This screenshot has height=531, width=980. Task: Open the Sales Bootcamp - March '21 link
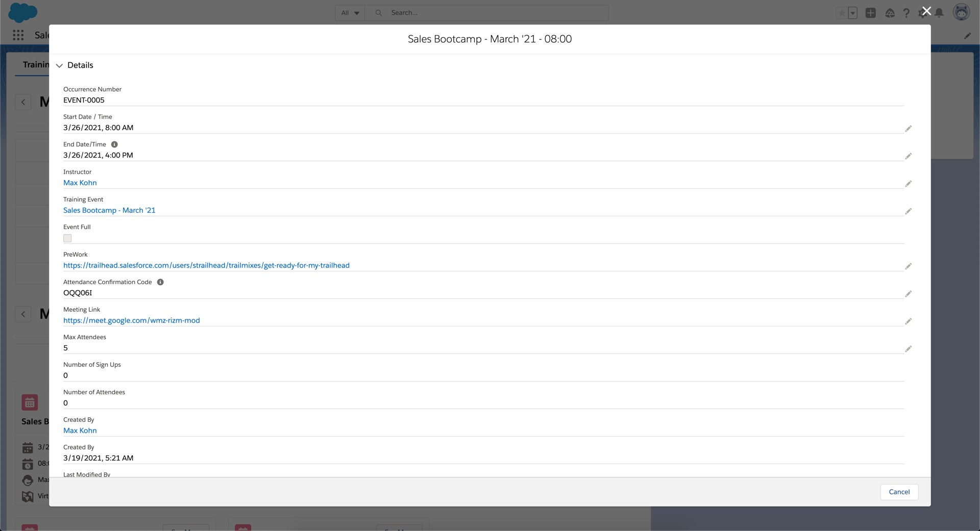[109, 210]
